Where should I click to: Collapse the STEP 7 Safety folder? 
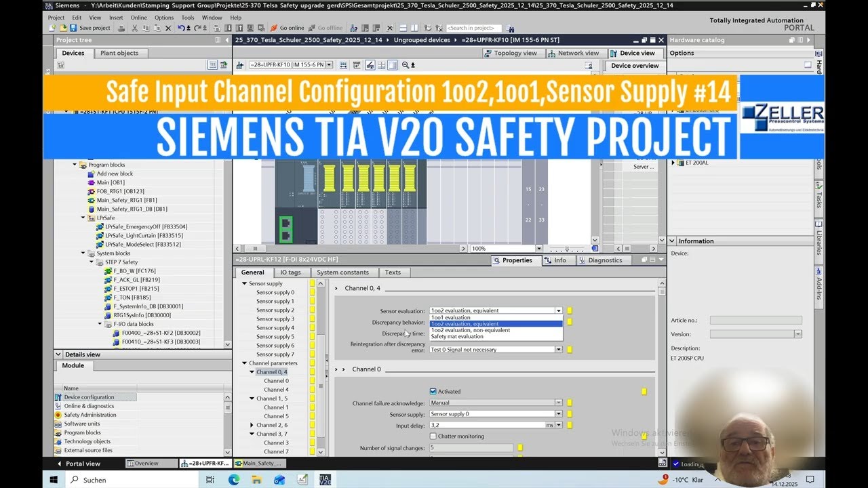tap(92, 262)
